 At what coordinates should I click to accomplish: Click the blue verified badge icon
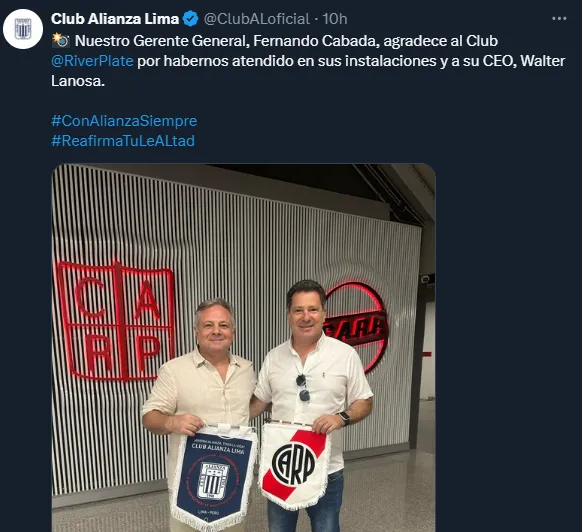click(190, 19)
